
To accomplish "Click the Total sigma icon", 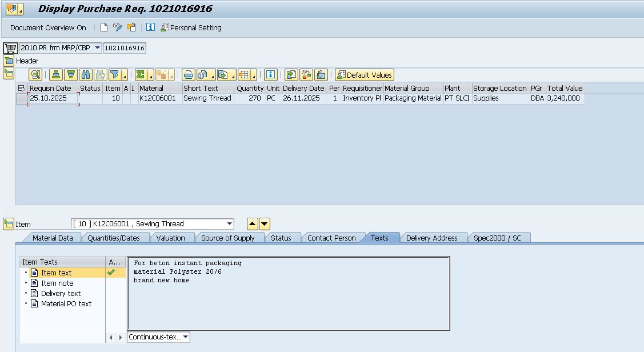I will click(x=140, y=75).
